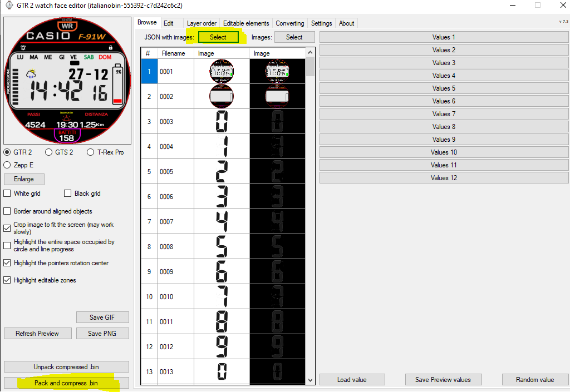This screenshot has height=392, width=570.
Task: Click Select button for Images
Action: click(x=294, y=37)
